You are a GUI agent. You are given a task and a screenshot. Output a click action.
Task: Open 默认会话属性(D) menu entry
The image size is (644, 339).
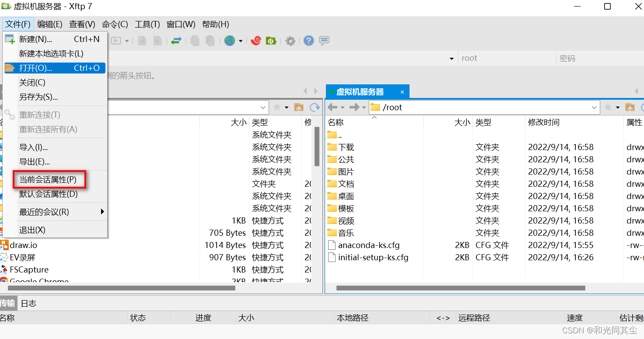click(x=55, y=194)
